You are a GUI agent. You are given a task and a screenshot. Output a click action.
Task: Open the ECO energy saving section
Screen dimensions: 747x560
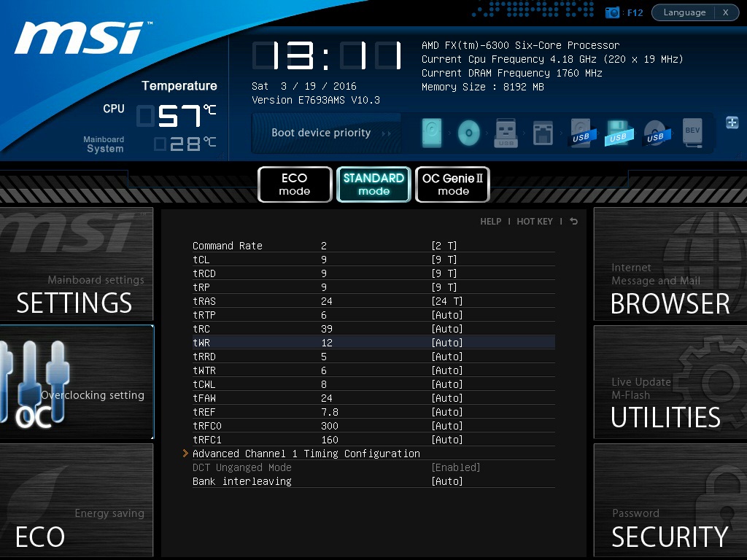pyautogui.click(x=76, y=500)
